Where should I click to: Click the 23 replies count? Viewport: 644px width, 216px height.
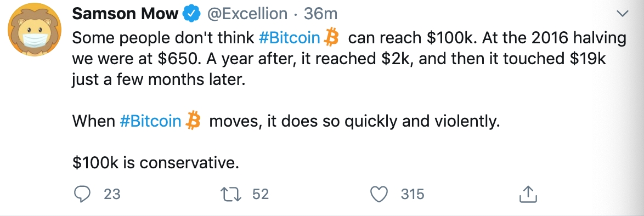coord(112,194)
